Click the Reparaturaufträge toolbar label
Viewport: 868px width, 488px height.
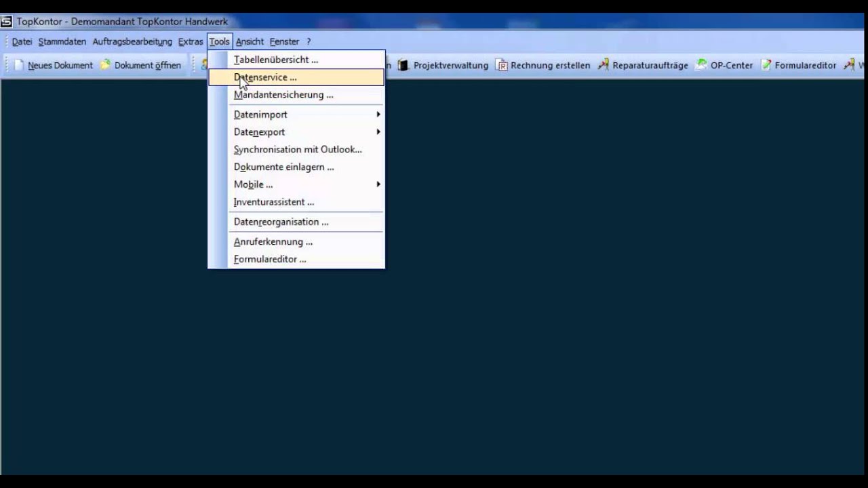(x=650, y=66)
